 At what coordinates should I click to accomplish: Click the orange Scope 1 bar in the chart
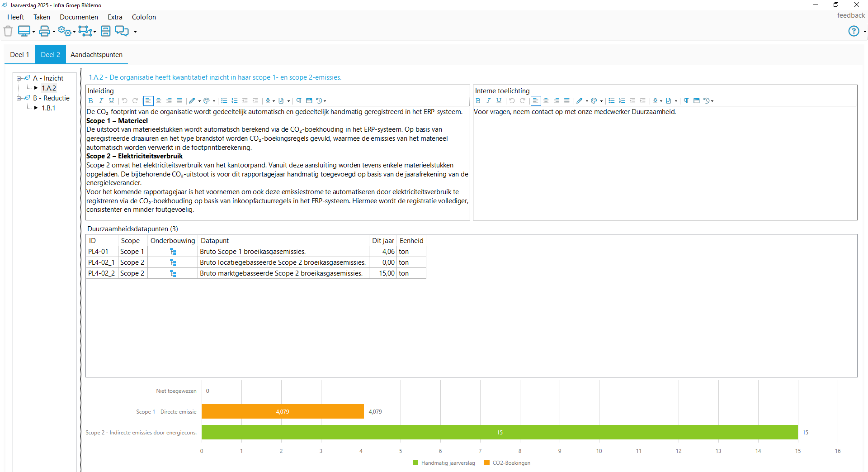point(283,411)
